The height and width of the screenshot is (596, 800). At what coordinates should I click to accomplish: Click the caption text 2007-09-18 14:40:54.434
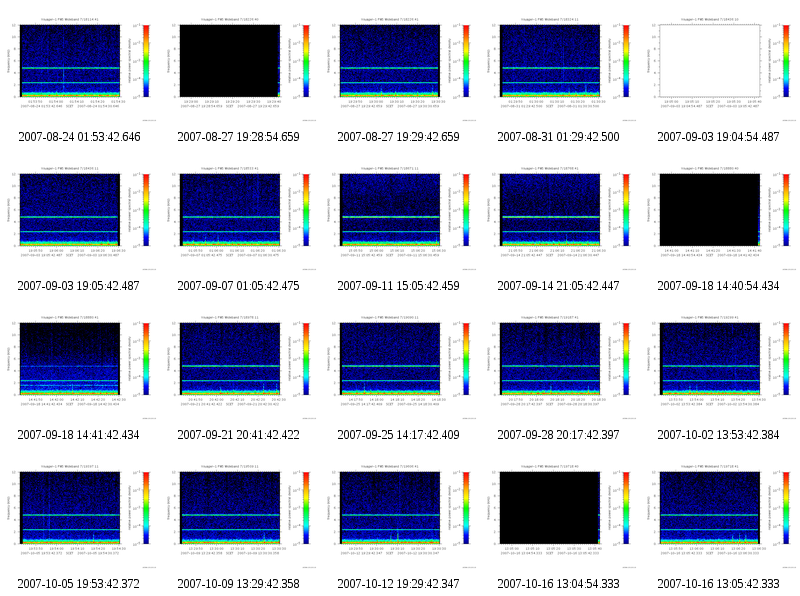[x=718, y=286]
